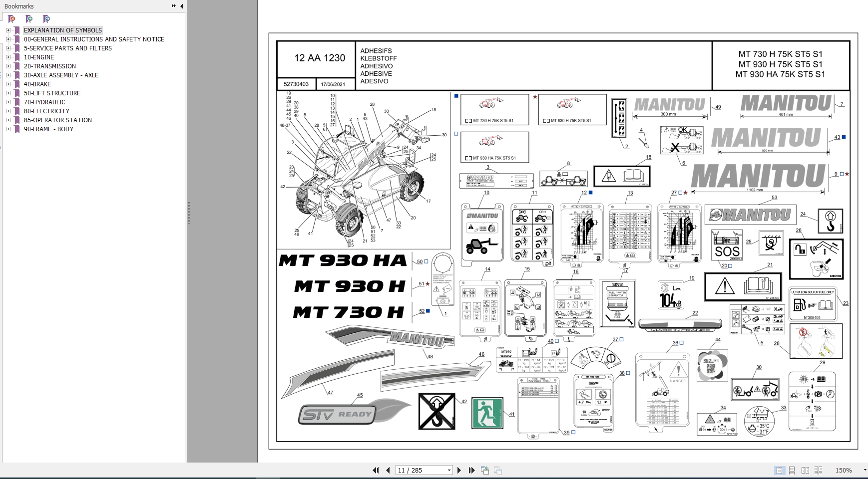The image size is (868, 479).
Task: Click the double-arrow icon in the Bookmarks header
Action: coord(173,6)
